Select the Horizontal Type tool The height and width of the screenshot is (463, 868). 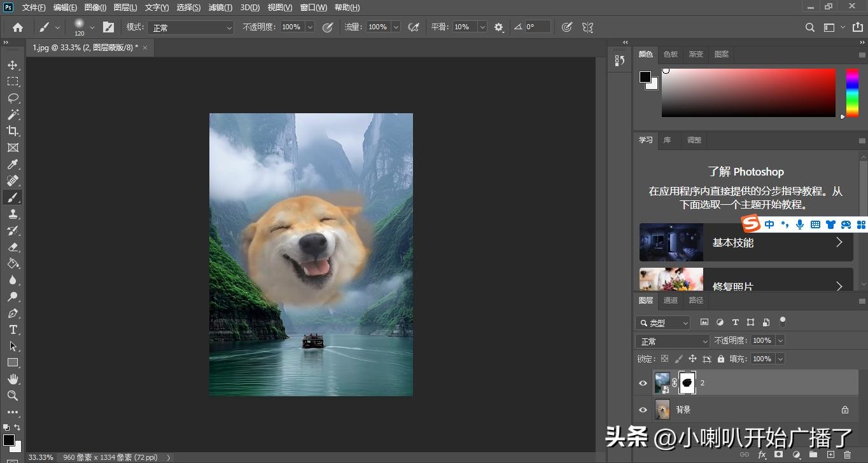click(x=13, y=329)
